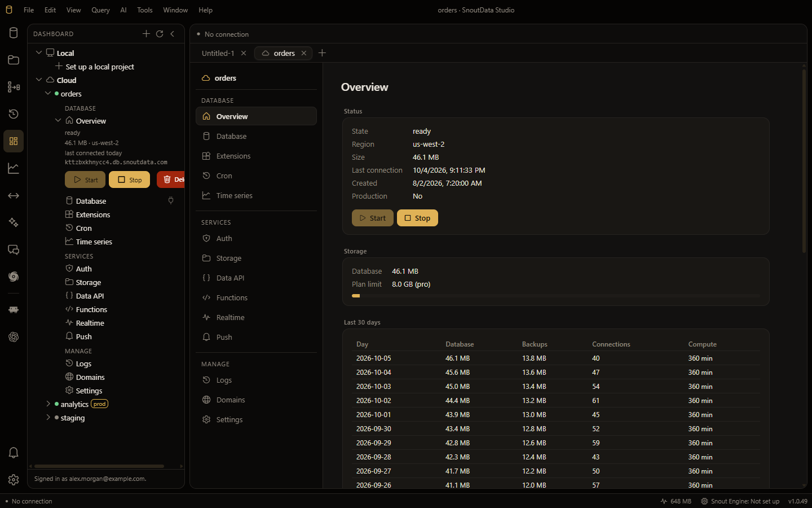Open a new tab with the plus icon
The height and width of the screenshot is (508, 812).
tap(322, 53)
